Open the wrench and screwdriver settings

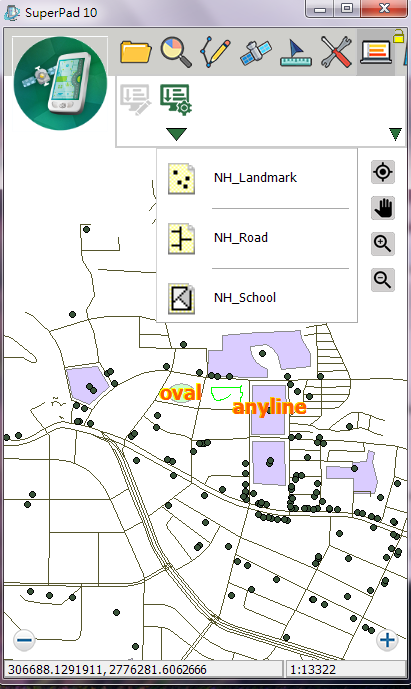tap(336, 52)
